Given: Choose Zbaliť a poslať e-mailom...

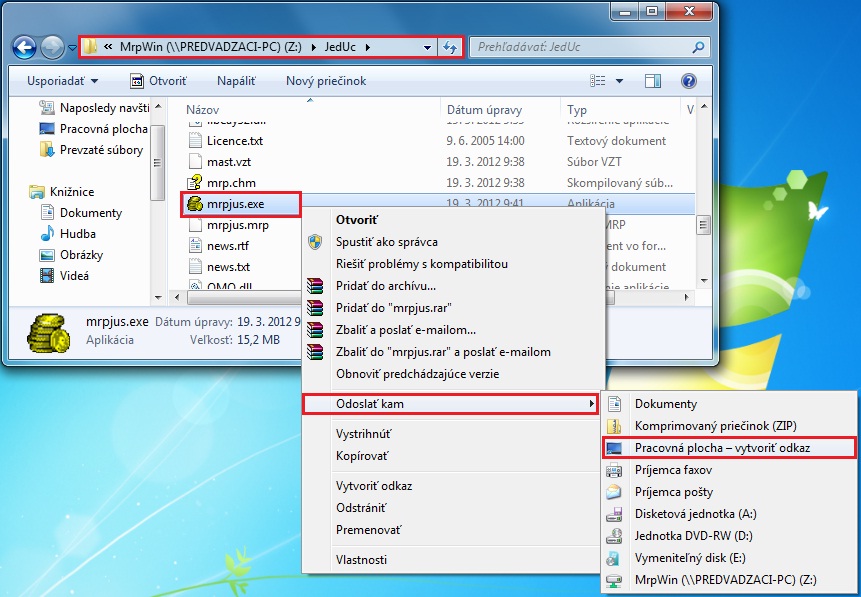Looking at the screenshot, I should 454,330.
